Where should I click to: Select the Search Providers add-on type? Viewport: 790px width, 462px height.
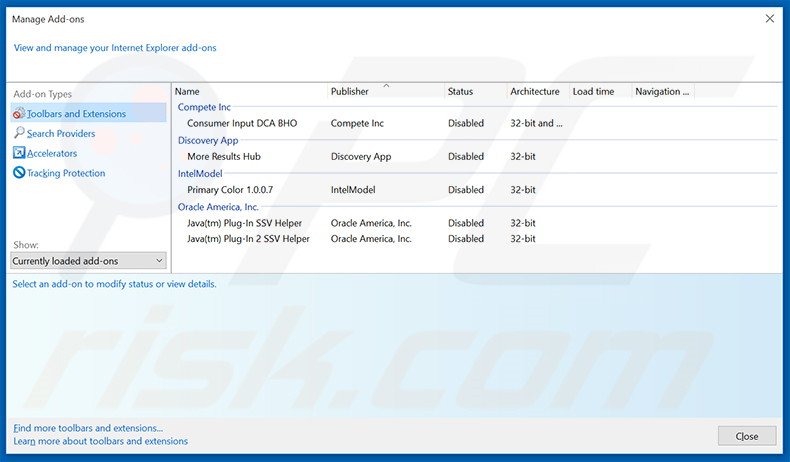(x=61, y=134)
